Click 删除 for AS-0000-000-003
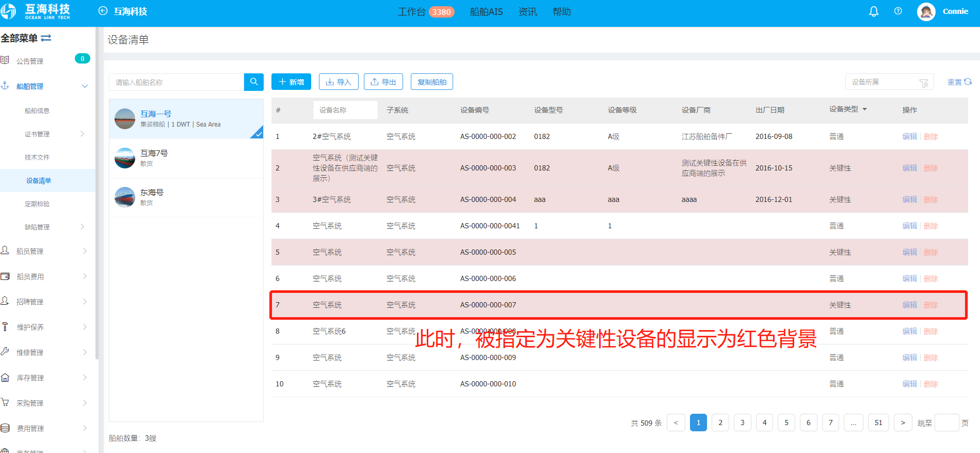Screen dimensions: 980x453 [x=931, y=168]
